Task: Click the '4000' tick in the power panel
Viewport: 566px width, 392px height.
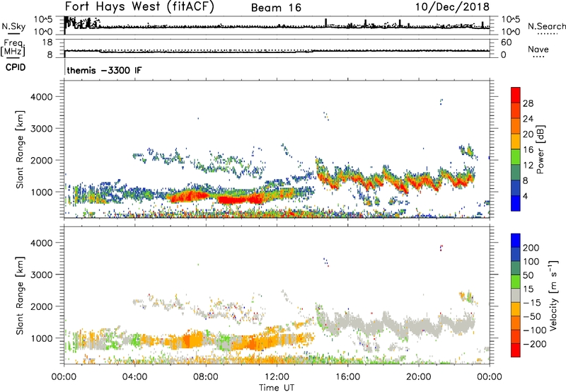Action: (x=42, y=97)
